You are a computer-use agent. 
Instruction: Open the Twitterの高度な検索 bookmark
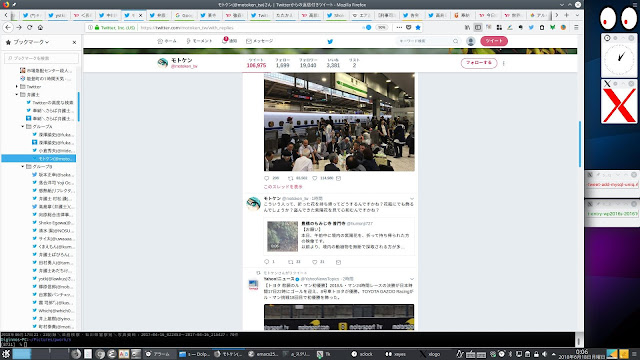click(50, 102)
